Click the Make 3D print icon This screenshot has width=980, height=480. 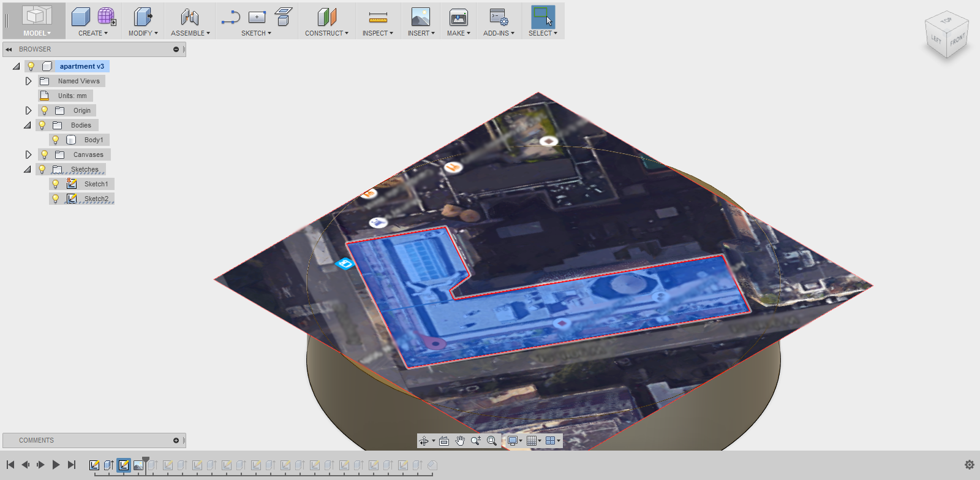[458, 17]
